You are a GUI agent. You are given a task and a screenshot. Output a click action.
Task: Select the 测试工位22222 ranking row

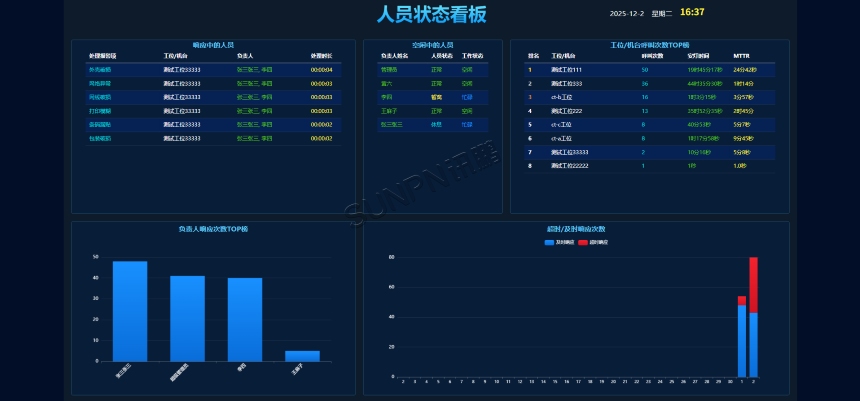[569, 165]
